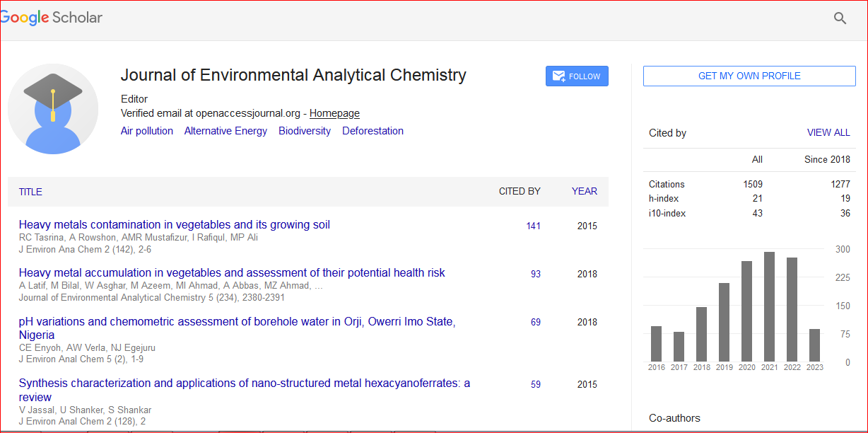Click the 2021 citations bar in chart
Screen dimensions: 868x433
(769, 306)
